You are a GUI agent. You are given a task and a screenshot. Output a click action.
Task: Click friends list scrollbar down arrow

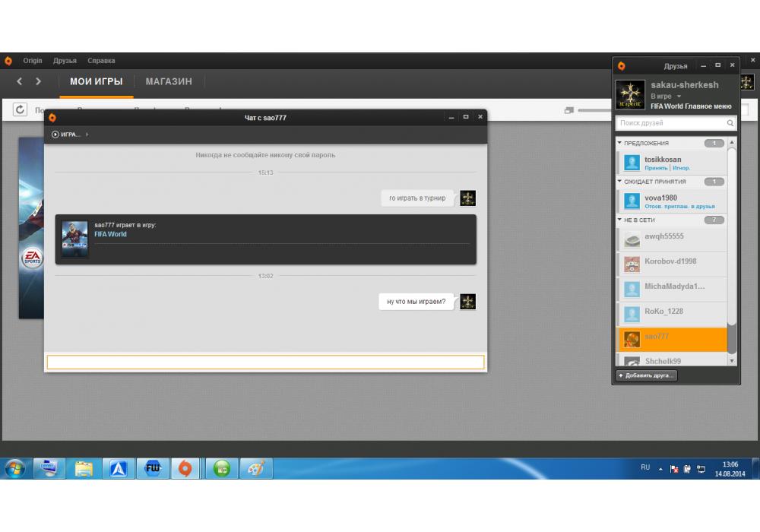coord(732,361)
